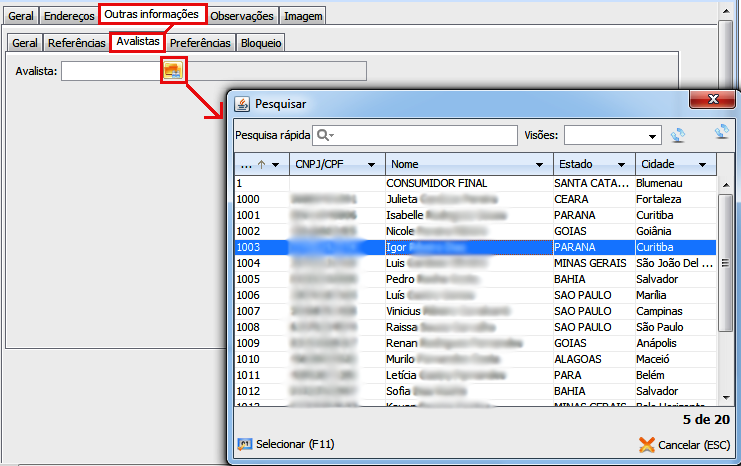Image resolution: width=741 pixels, height=466 pixels.
Task: Select row 1001 Isabelle
Action: [475, 216]
